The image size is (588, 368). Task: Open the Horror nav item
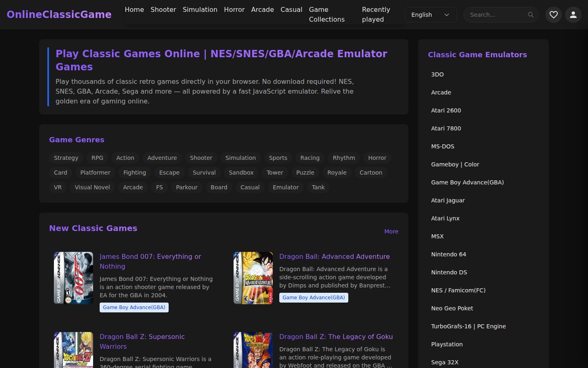pyautogui.click(x=234, y=9)
